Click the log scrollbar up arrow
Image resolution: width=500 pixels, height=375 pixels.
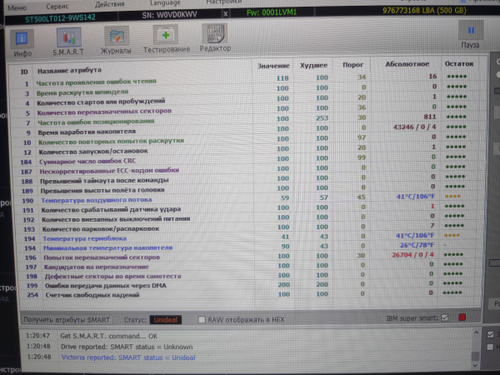pos(476,333)
